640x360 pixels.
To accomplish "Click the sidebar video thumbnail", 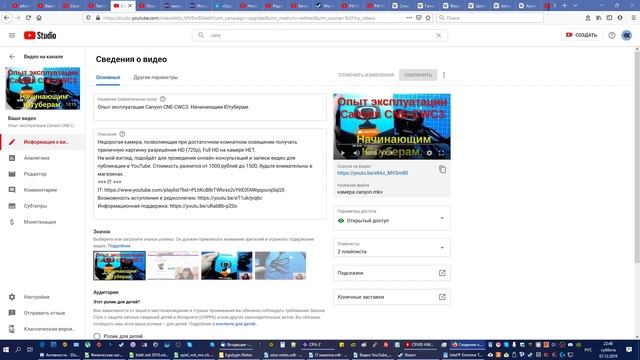I will (42, 89).
